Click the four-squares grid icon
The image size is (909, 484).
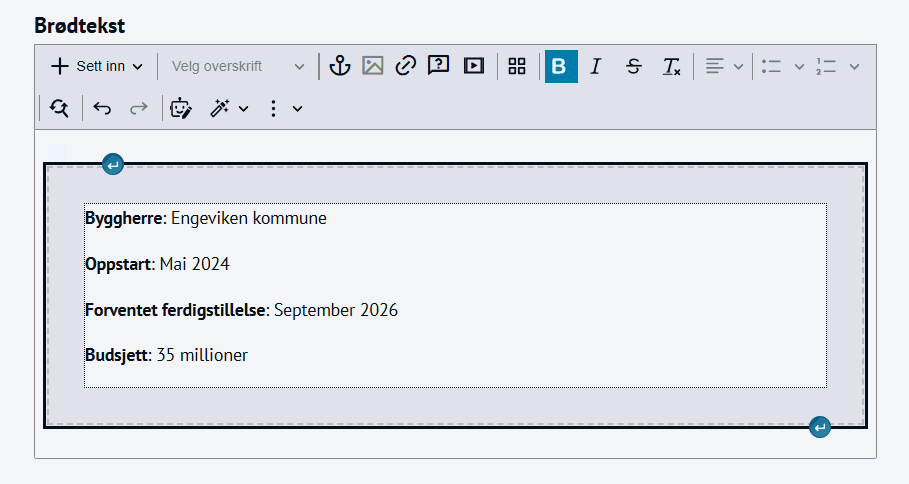pos(517,67)
